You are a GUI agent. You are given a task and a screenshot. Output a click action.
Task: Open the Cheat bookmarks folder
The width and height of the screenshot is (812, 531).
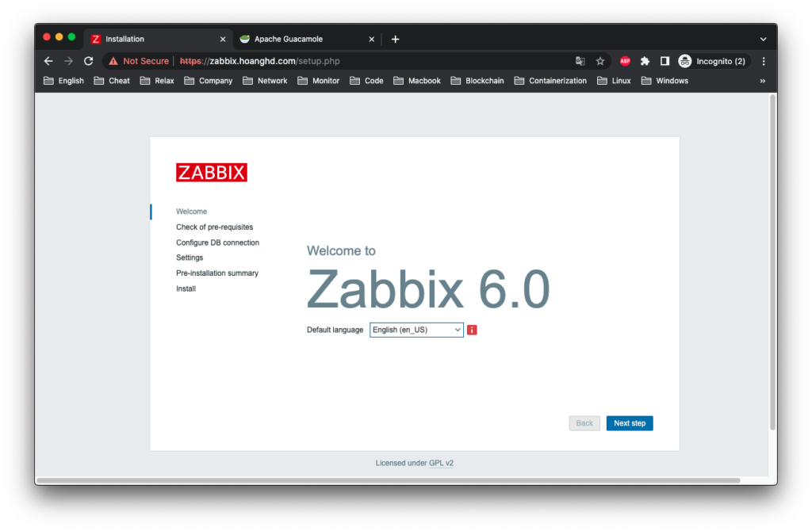coord(112,81)
